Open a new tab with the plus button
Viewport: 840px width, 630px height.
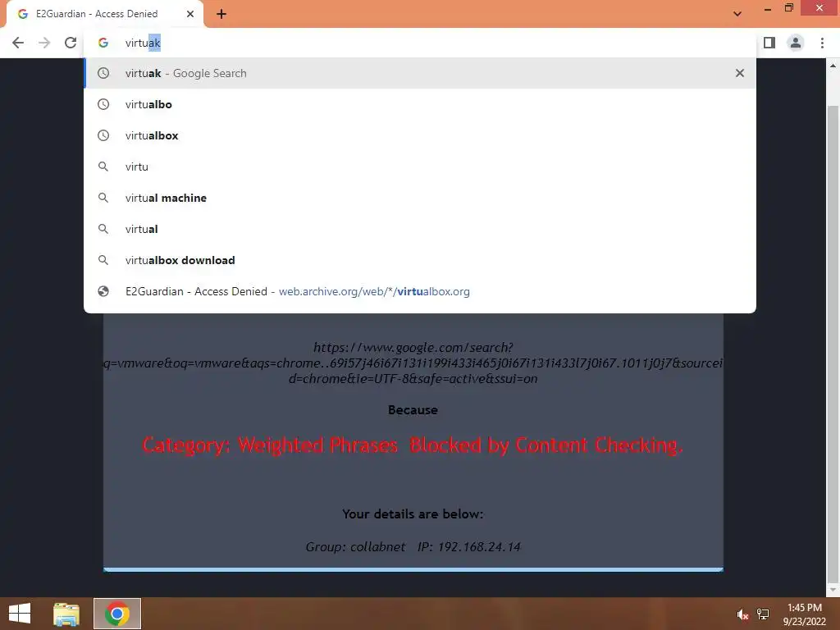(x=221, y=14)
